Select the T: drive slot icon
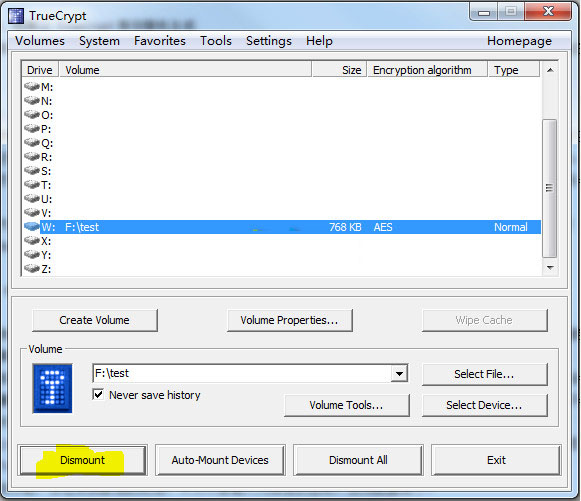This screenshot has height=501, width=581. (32, 185)
